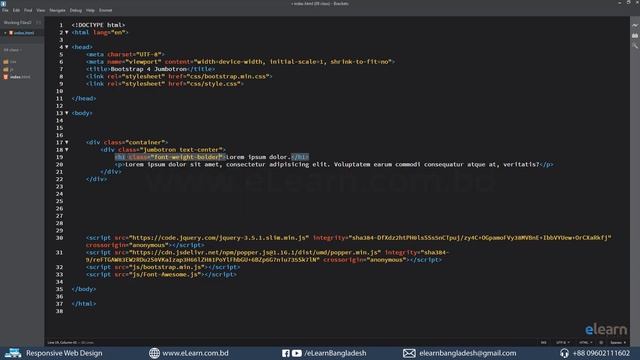Expand the js folder in file tree
The height and width of the screenshot is (360, 640).
11,69
